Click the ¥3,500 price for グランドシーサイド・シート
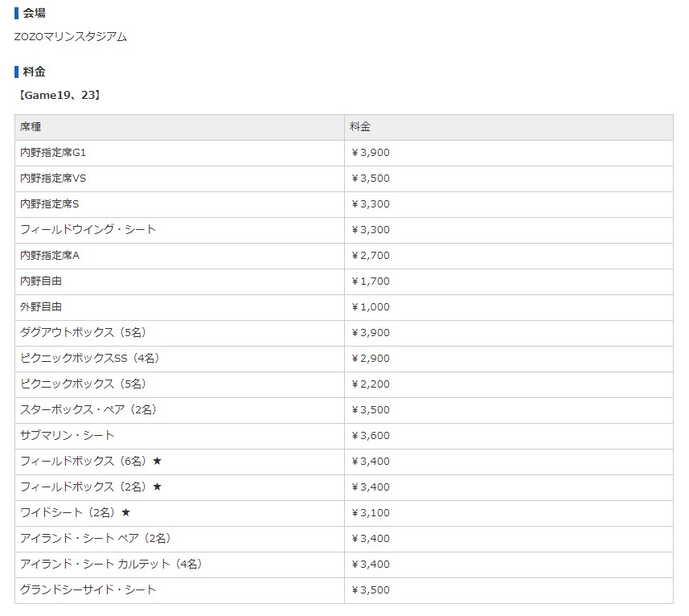 370,589
